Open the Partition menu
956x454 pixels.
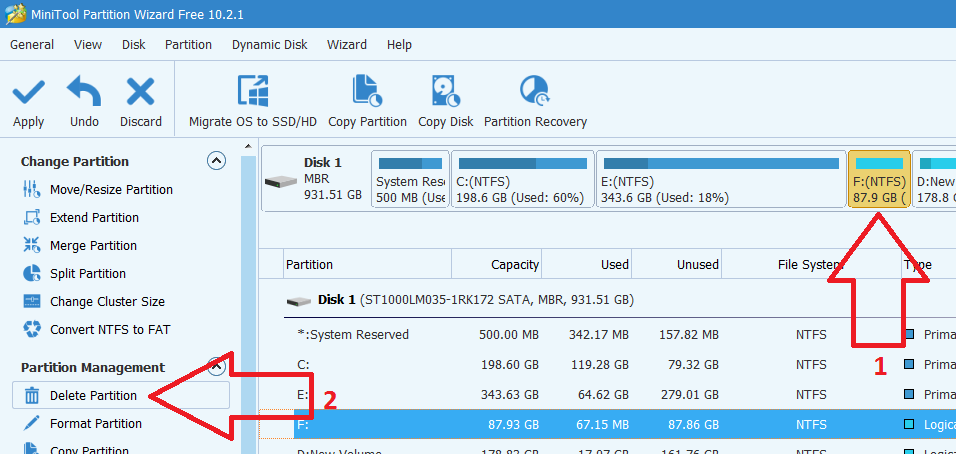coord(188,44)
